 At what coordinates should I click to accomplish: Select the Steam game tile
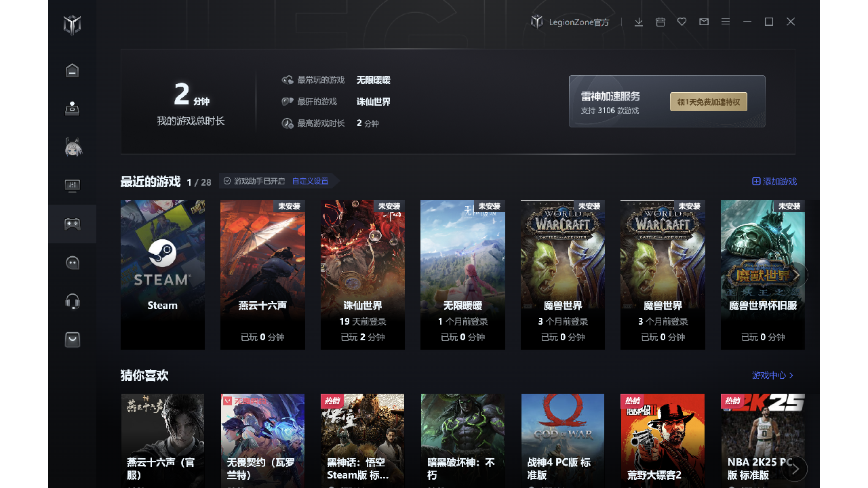pyautogui.click(x=163, y=274)
